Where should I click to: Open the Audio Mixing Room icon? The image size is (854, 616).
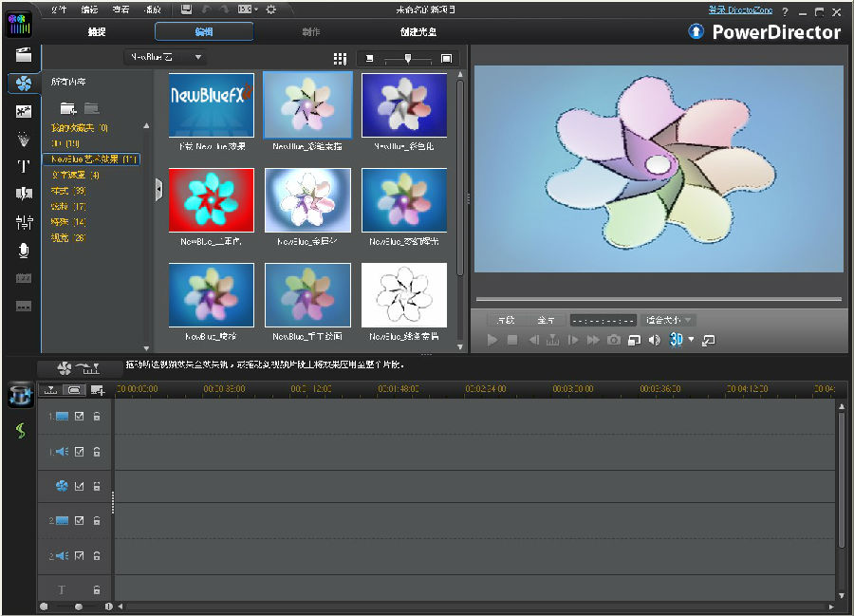click(x=24, y=222)
